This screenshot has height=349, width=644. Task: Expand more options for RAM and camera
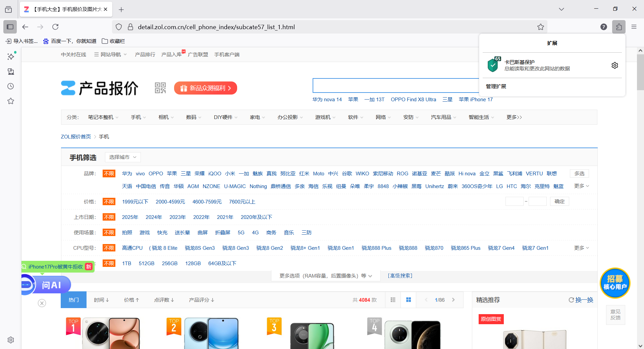pyautogui.click(x=326, y=276)
